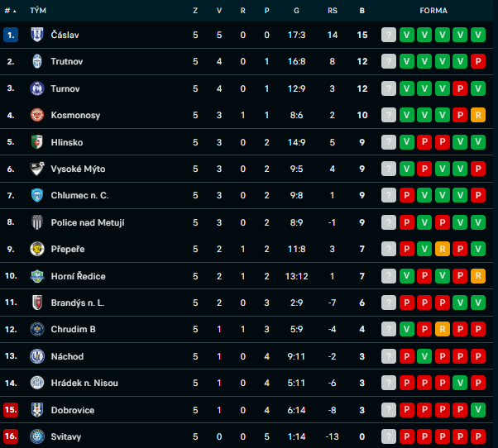498x448 pixels.
Task: Click the Přepeře yellow crest icon
Action: click(x=37, y=249)
